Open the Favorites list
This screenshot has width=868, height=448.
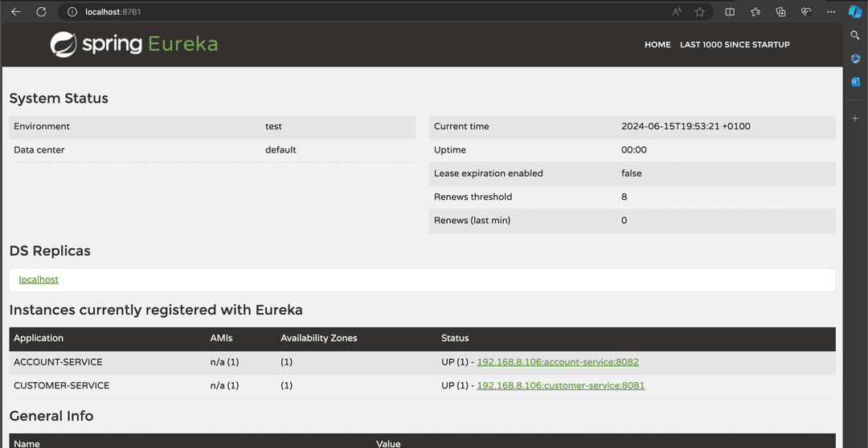[x=755, y=12]
